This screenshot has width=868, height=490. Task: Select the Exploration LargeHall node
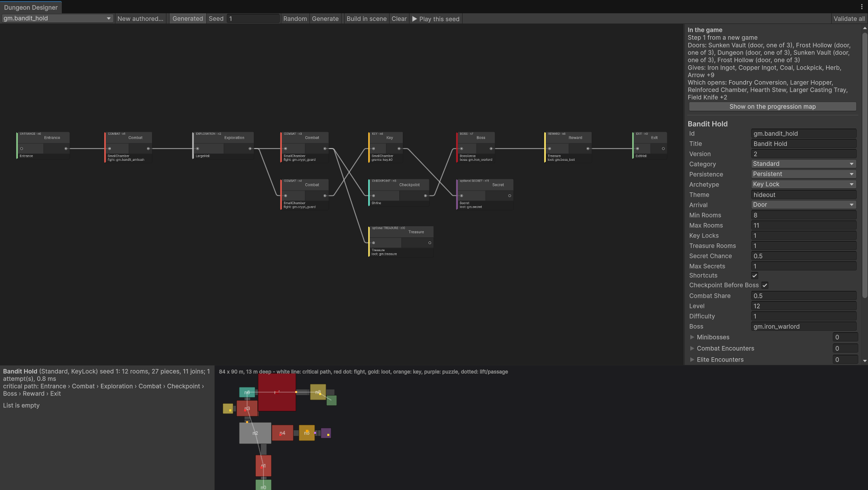tap(223, 145)
